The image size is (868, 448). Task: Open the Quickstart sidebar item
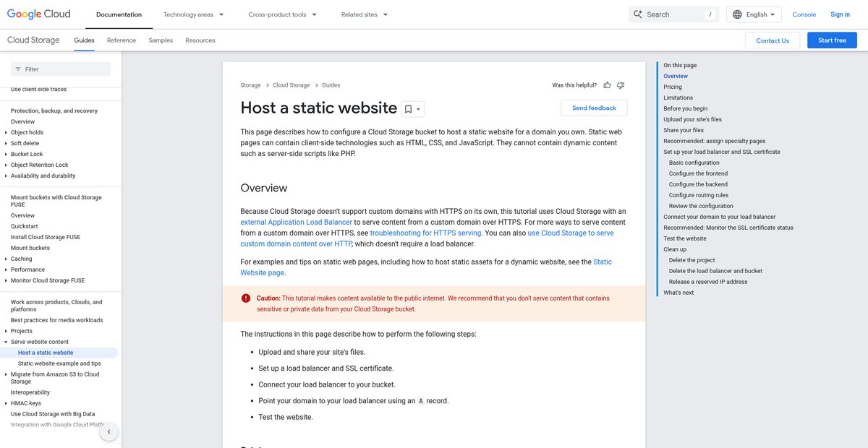tap(25, 227)
